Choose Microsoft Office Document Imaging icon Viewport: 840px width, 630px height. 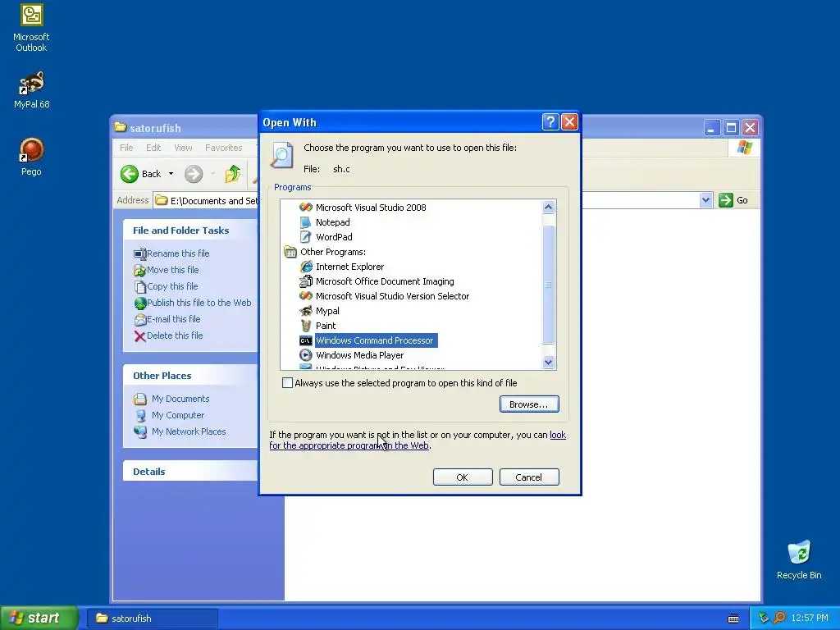(x=305, y=281)
